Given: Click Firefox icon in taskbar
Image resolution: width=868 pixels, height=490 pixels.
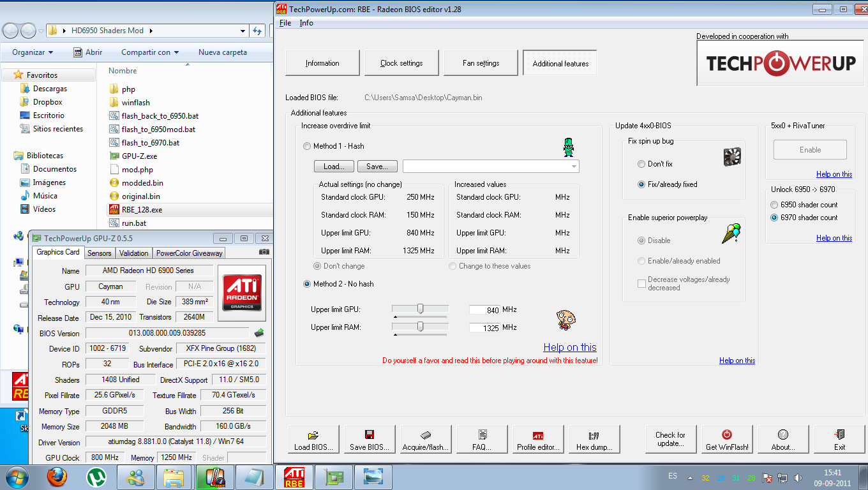Looking at the screenshot, I should pos(57,477).
